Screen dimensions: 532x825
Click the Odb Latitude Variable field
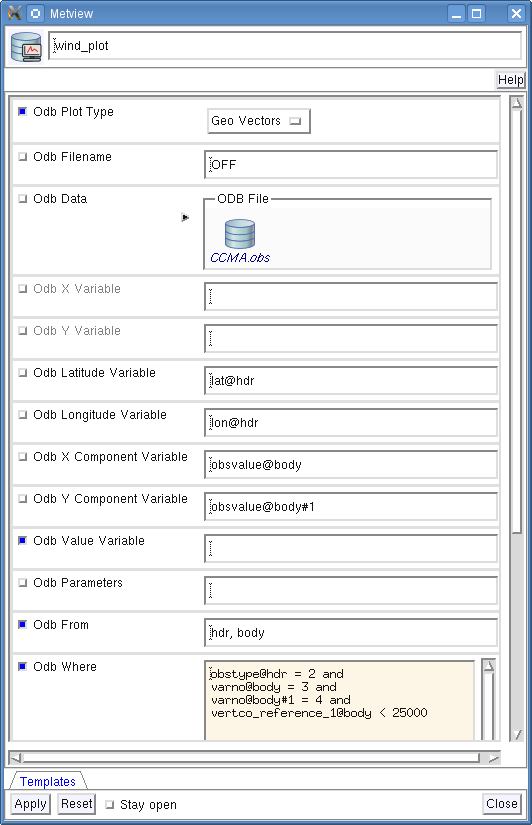click(350, 380)
